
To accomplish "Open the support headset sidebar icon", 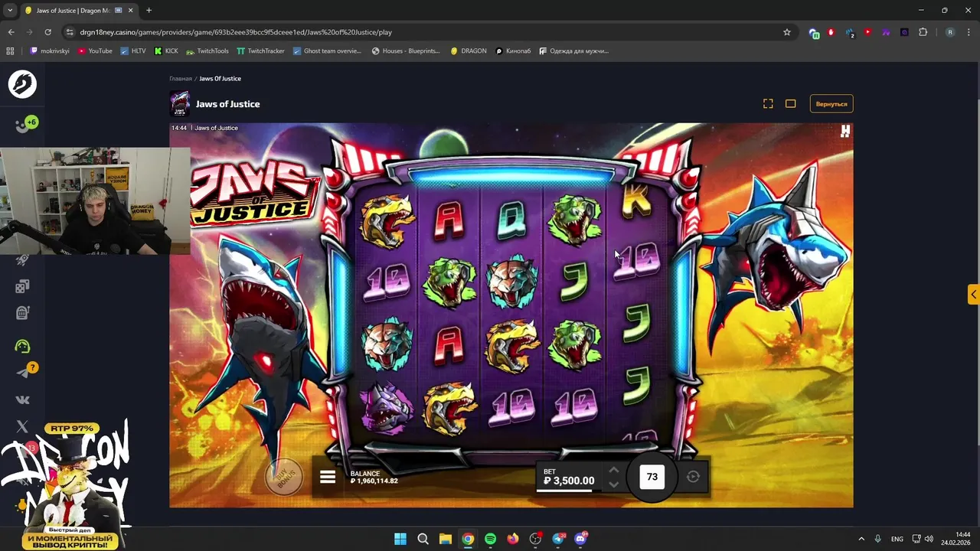I will 22,346.
